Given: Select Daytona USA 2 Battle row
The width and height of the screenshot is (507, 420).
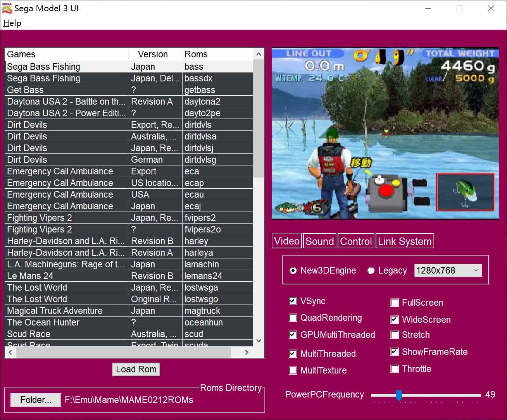Looking at the screenshot, I should [66, 102].
